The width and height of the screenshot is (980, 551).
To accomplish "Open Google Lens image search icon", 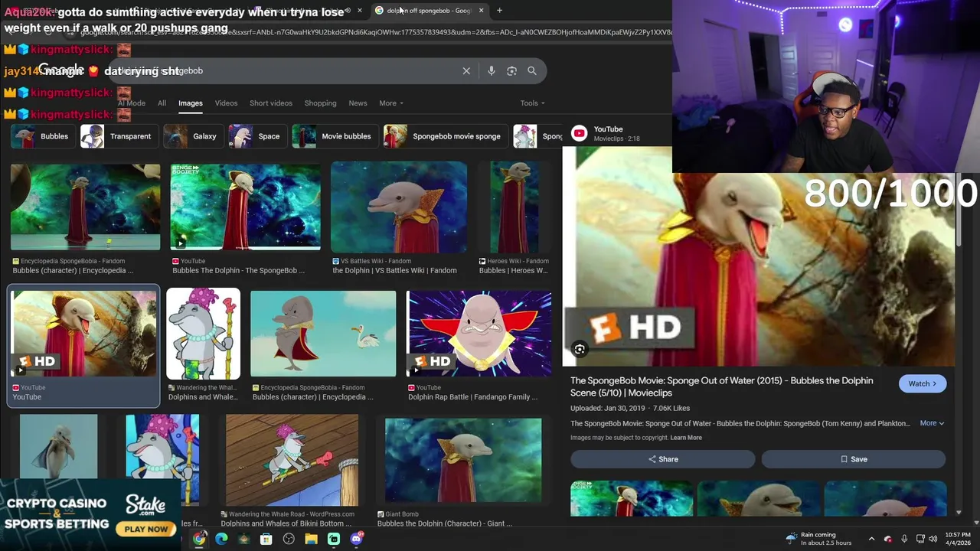I will [x=511, y=70].
